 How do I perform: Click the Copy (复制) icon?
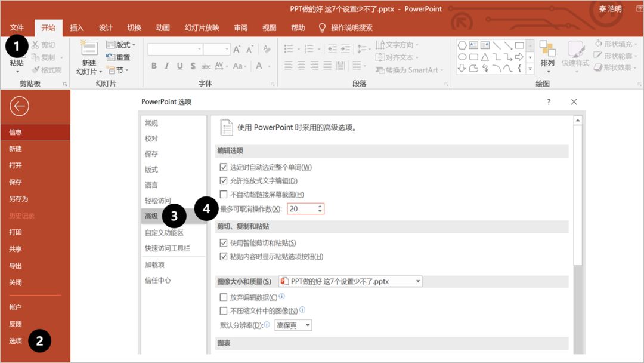[35, 57]
